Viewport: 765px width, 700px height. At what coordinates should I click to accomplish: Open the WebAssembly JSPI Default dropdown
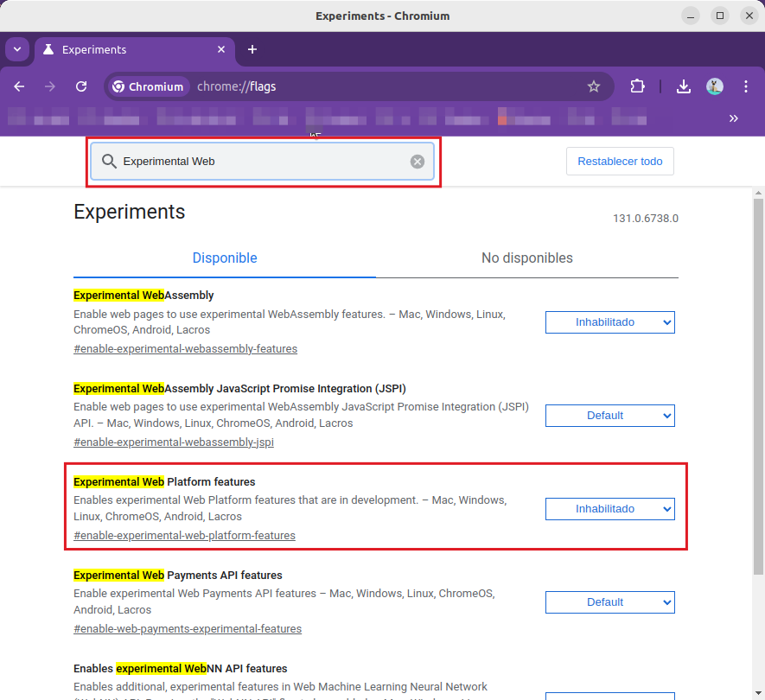[x=610, y=416]
